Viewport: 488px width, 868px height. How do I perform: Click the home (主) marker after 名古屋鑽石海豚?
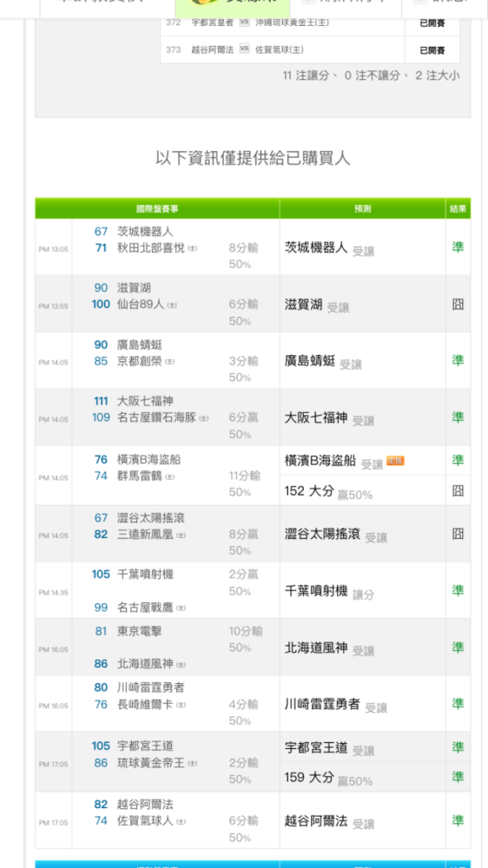[204, 418]
